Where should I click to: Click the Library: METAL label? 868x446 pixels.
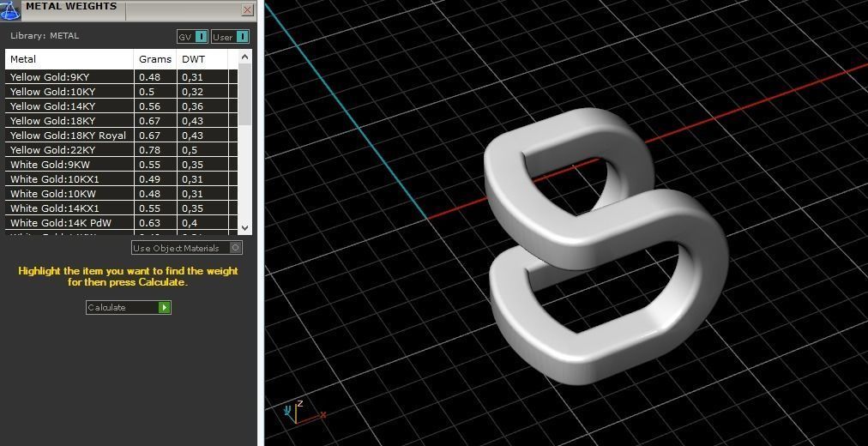(45, 35)
